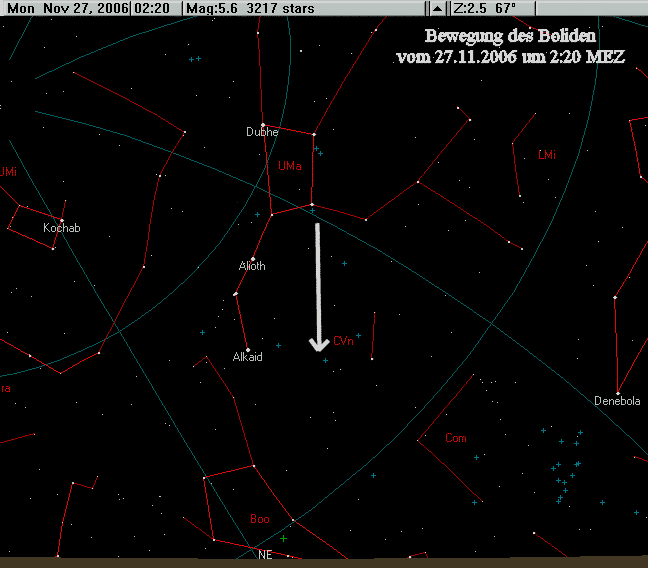
Task: Click the Bewegung des Boliden title text
Action: coord(510,37)
